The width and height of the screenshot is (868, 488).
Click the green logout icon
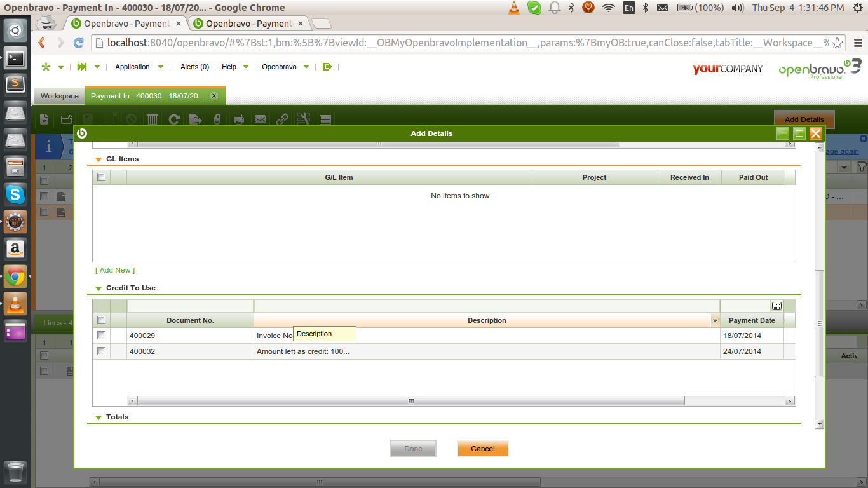[x=327, y=67]
